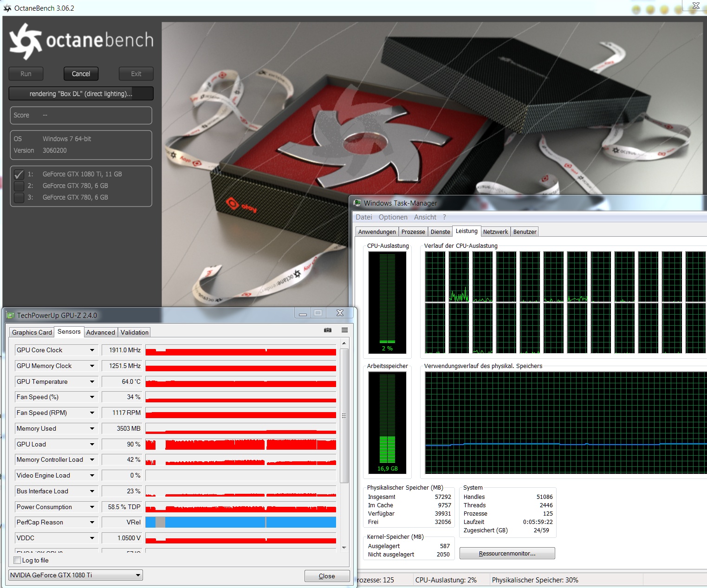This screenshot has height=588, width=707.
Task: Click the GPU Core Clock value 1911.0 MHz
Action: (122, 350)
